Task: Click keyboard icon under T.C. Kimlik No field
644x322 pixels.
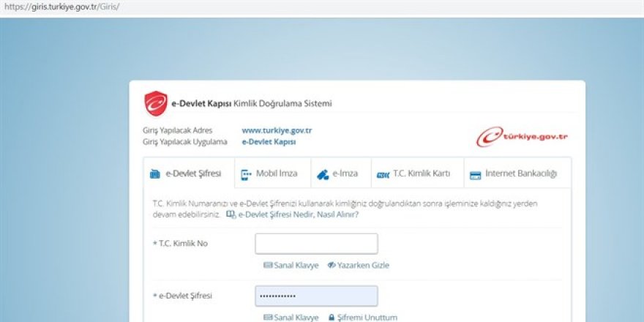Action: coord(267,265)
